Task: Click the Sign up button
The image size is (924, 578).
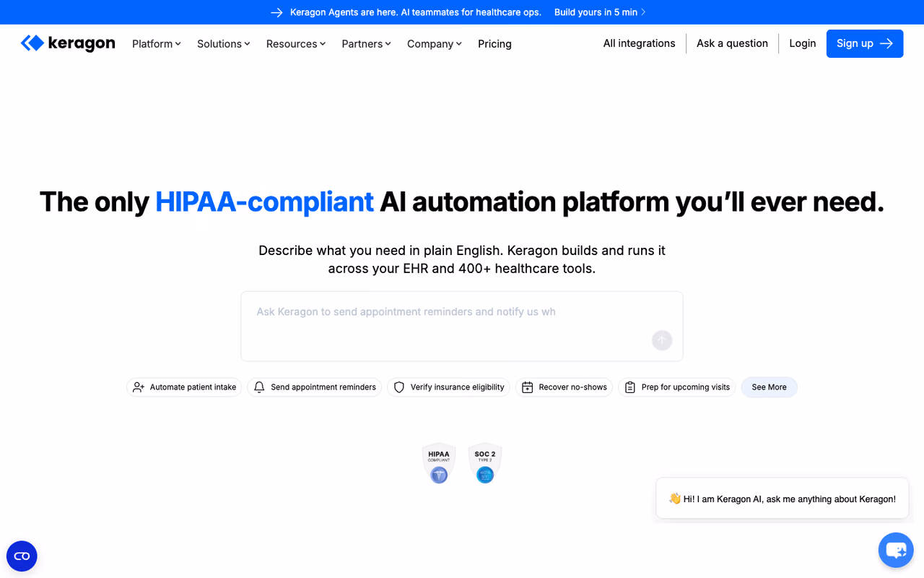Action: pyautogui.click(x=865, y=43)
